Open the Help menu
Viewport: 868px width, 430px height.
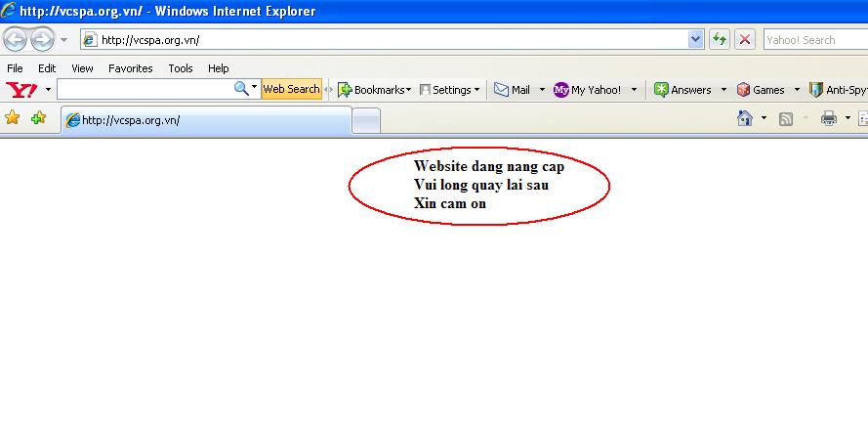pyautogui.click(x=218, y=68)
